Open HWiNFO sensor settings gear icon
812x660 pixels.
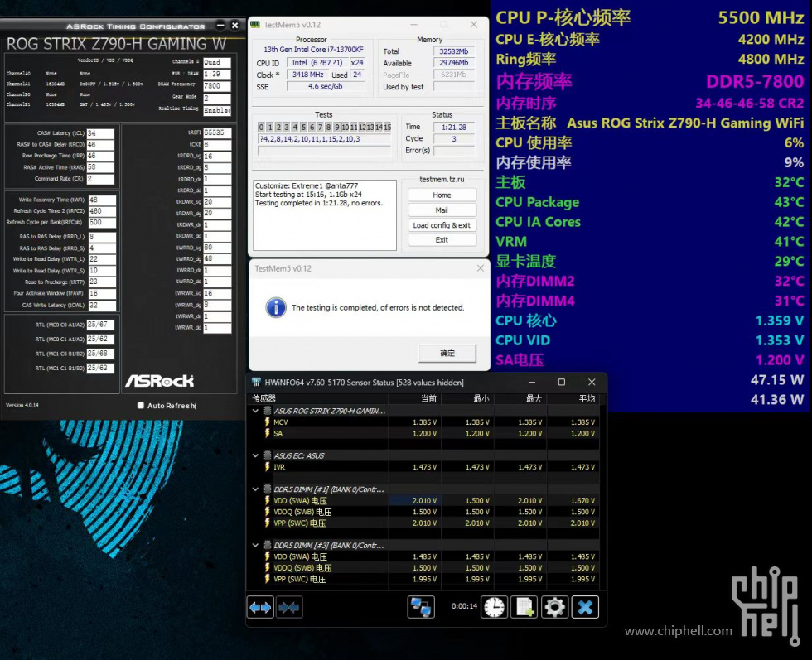coord(554,607)
